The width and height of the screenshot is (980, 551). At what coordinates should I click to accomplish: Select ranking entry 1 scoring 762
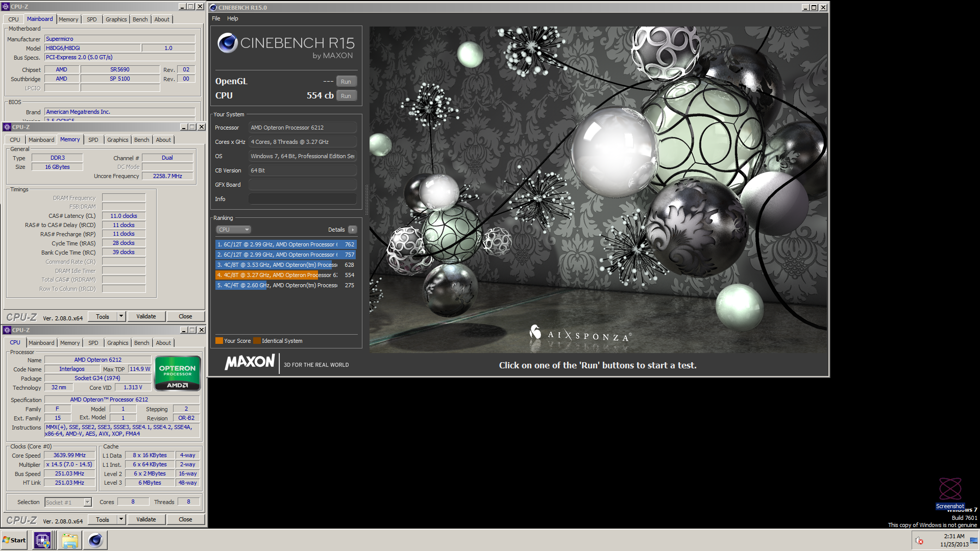click(x=285, y=244)
